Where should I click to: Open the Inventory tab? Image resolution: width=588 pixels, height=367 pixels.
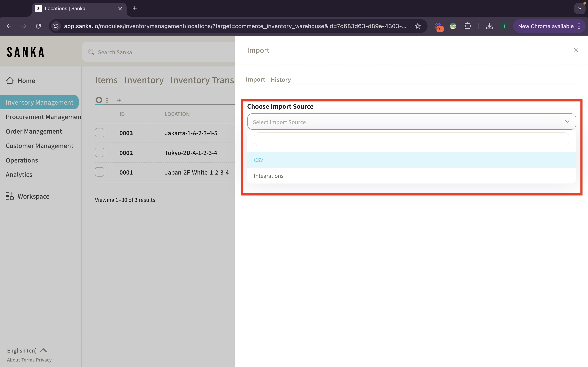tap(144, 80)
